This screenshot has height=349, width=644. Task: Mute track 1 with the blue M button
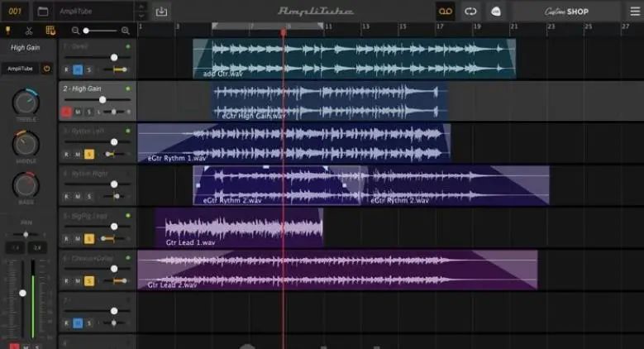pos(78,69)
